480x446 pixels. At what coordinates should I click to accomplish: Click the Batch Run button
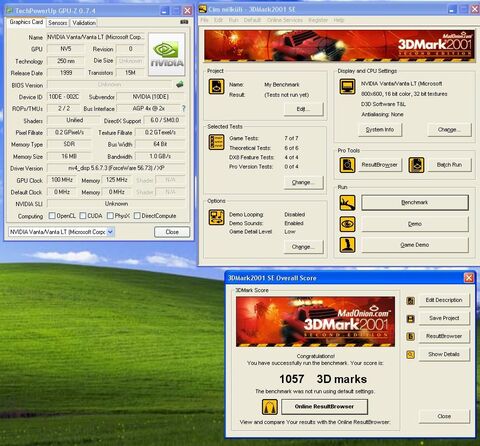[449, 165]
